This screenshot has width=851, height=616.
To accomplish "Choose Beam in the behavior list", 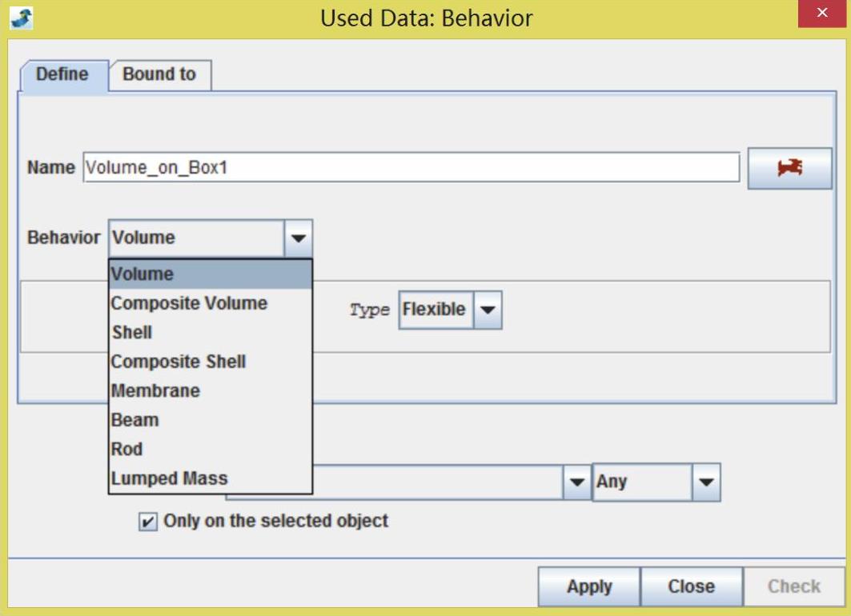I will click(135, 420).
